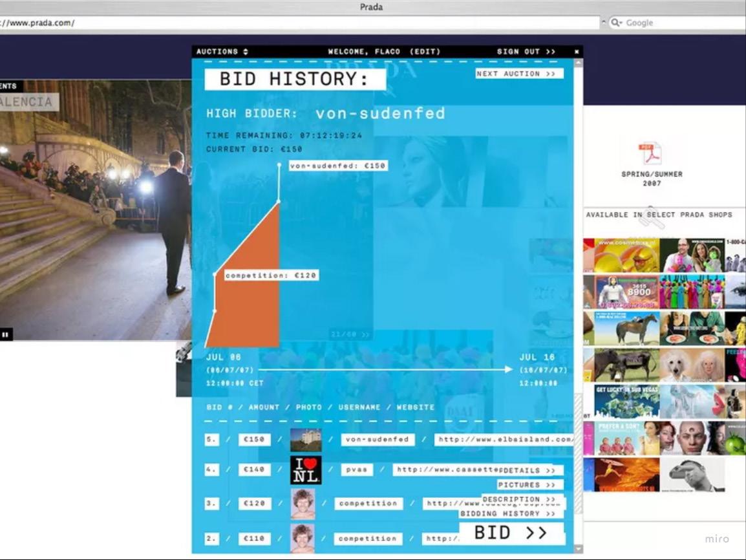
Task: Click the von-sudenfed: €150 graph label
Action: tap(338, 166)
